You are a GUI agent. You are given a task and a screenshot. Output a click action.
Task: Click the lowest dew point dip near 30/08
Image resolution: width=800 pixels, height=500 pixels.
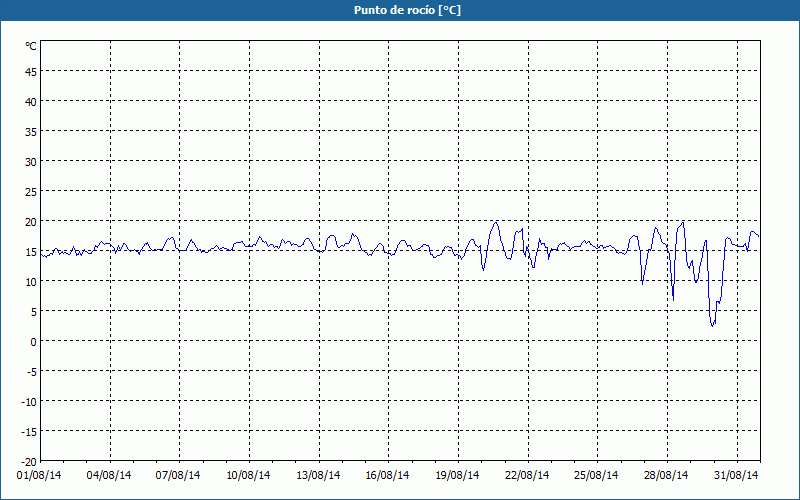click(713, 326)
